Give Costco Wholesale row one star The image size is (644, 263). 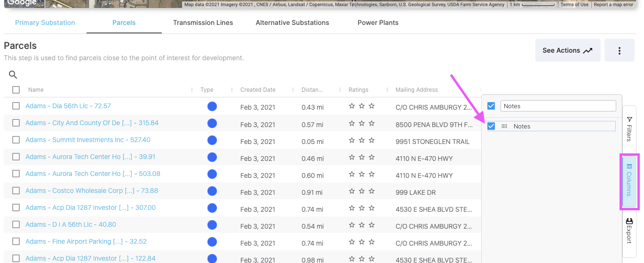[352, 191]
